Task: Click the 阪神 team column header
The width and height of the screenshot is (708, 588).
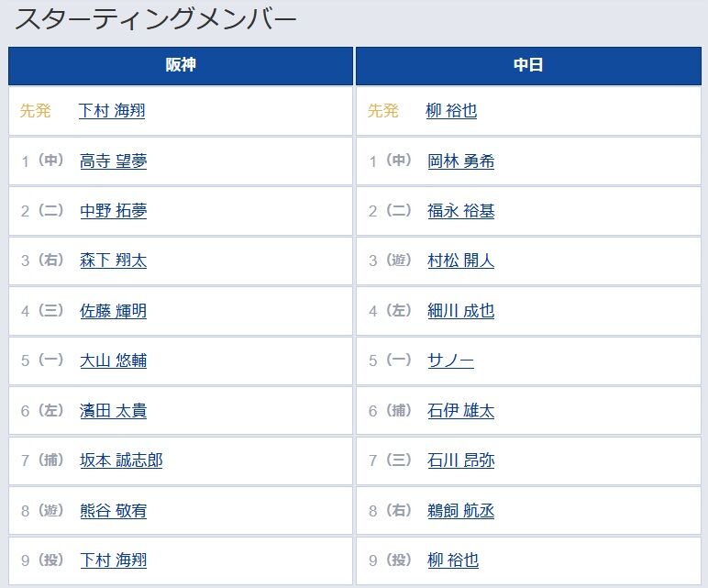Action: click(x=181, y=65)
